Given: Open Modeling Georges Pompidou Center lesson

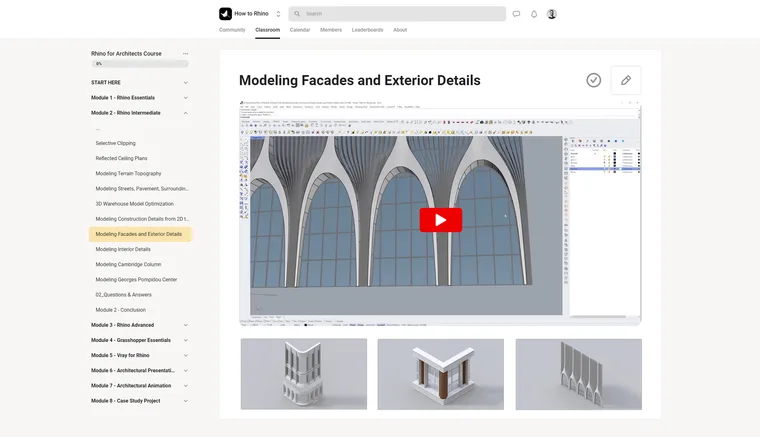Looking at the screenshot, I should (x=136, y=280).
